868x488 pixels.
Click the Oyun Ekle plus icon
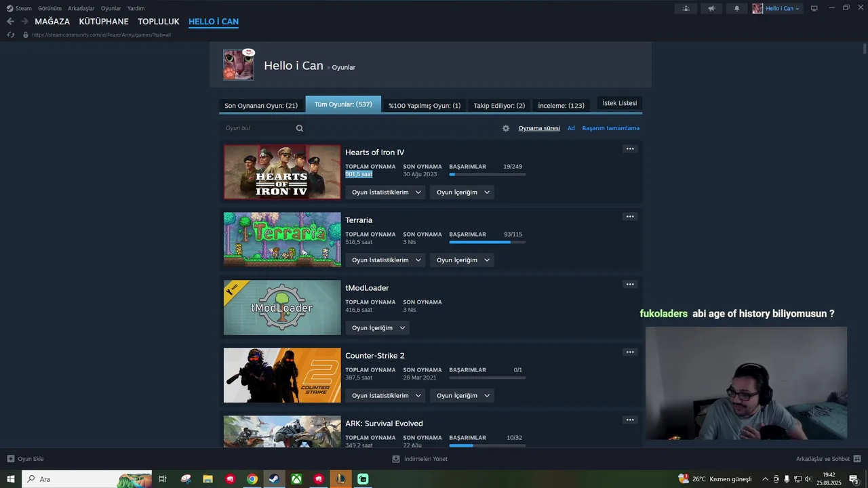point(11,459)
